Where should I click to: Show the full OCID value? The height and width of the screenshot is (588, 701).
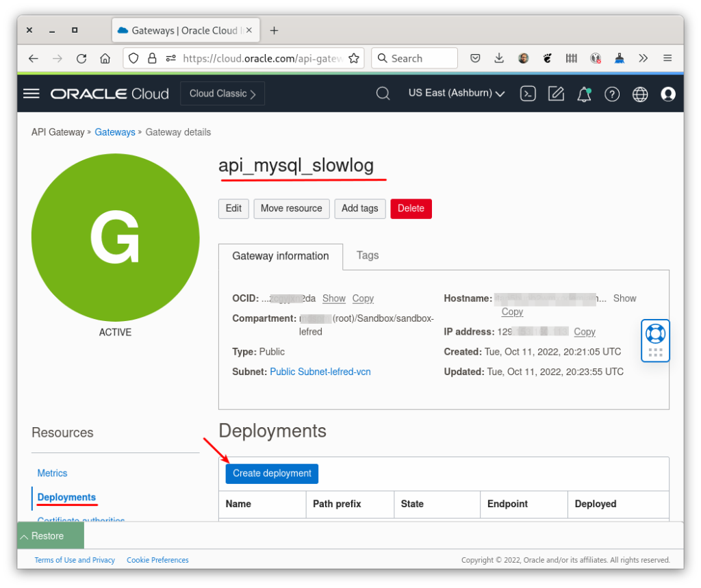[x=333, y=298]
